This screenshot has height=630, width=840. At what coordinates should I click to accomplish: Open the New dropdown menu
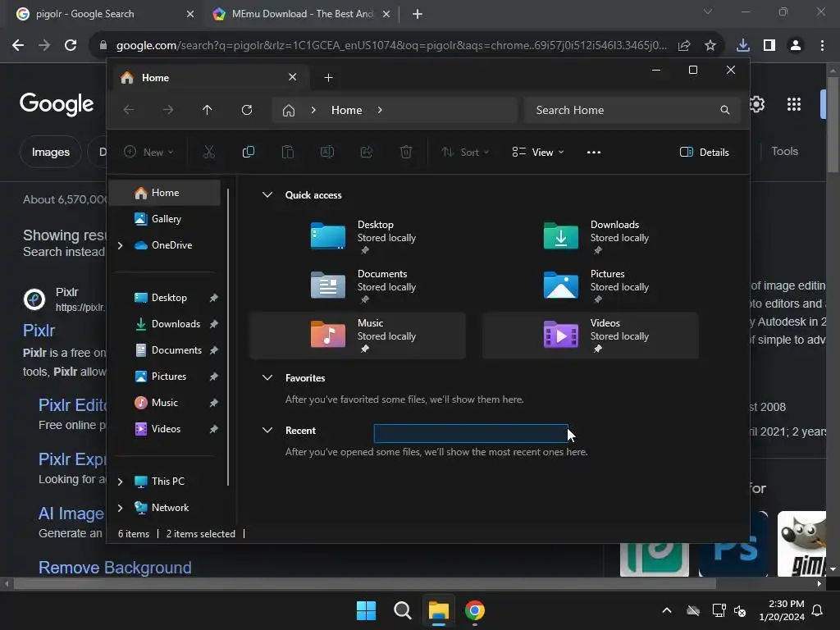point(149,152)
